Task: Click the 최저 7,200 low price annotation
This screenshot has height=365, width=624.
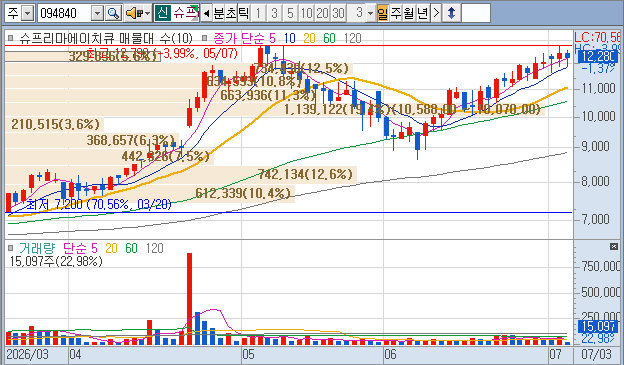Action: click(x=99, y=205)
